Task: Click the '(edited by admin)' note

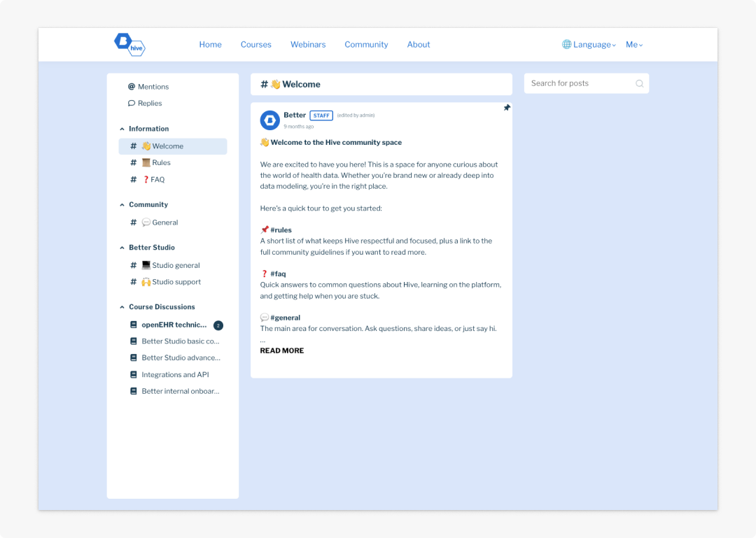Action: (356, 115)
